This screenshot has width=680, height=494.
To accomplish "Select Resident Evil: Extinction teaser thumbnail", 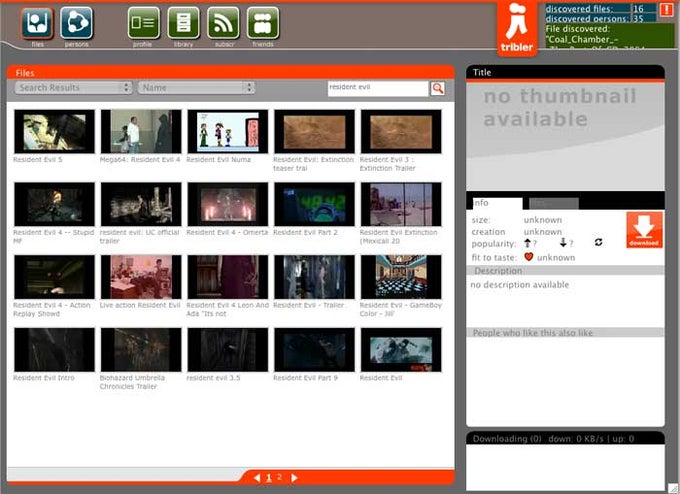I will click(x=314, y=131).
